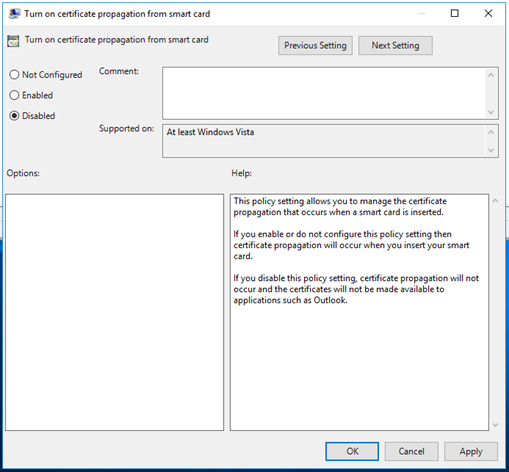Click inside the Comment text box
The width and height of the screenshot is (509, 472).
(x=324, y=93)
